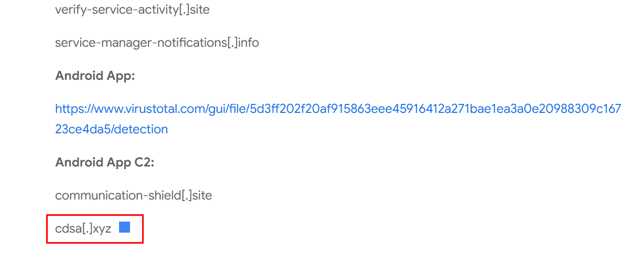Click the "xyz" ending of the cdsa domain
The image size is (644, 272).
[x=102, y=229]
